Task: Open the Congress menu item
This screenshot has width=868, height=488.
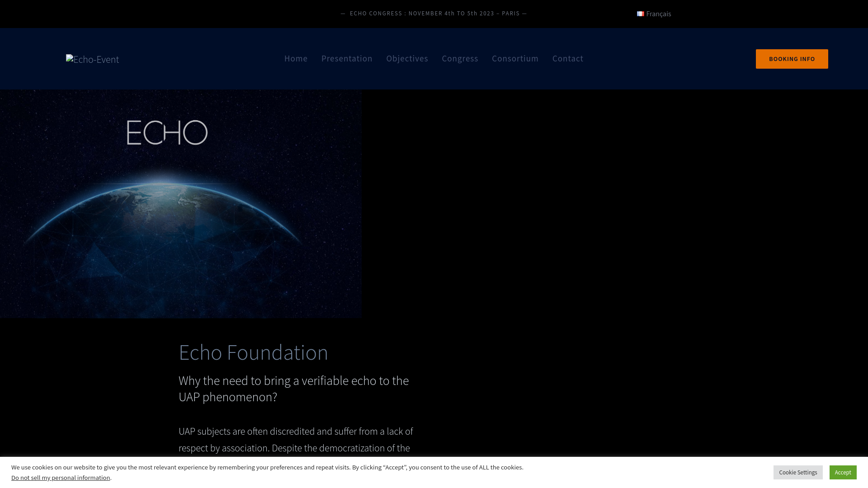Action: pyautogui.click(x=460, y=58)
